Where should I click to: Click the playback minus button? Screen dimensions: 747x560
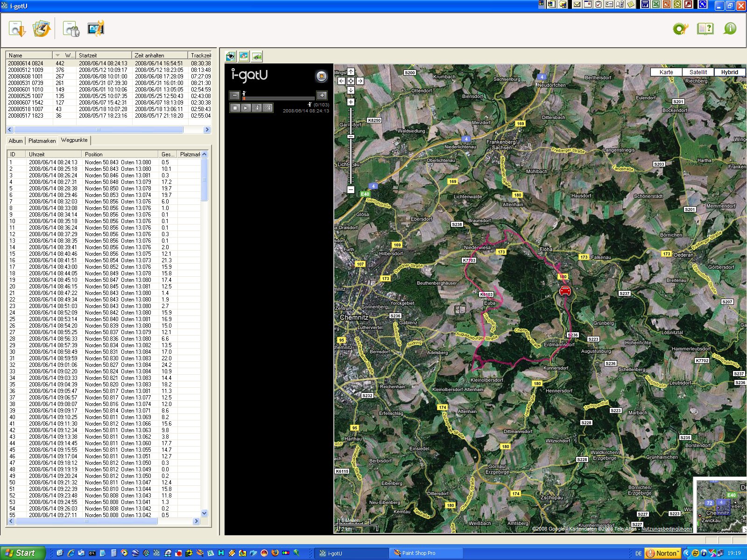click(235, 95)
